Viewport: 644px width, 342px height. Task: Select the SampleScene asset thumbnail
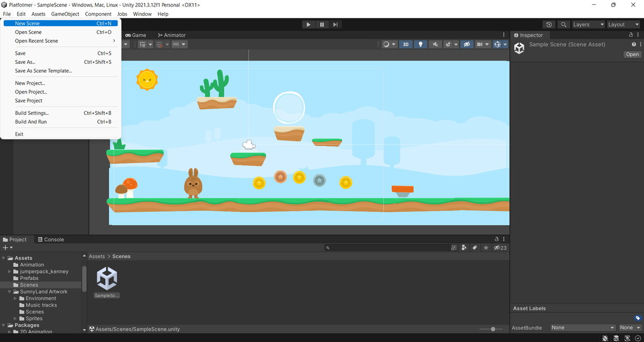pos(107,282)
